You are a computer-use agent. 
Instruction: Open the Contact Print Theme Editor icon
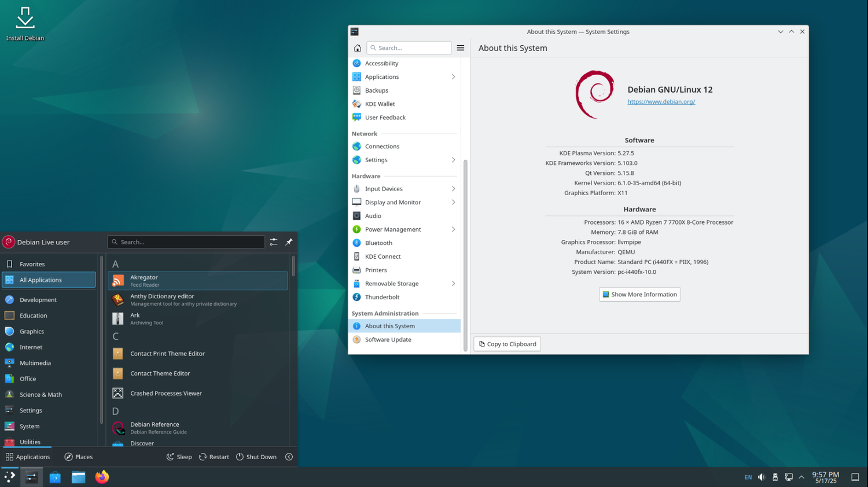[118, 354]
